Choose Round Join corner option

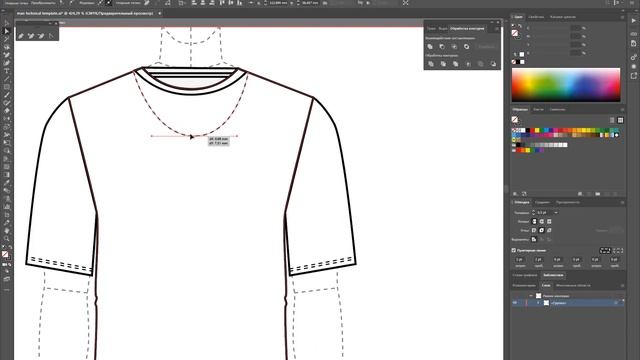[542, 230]
